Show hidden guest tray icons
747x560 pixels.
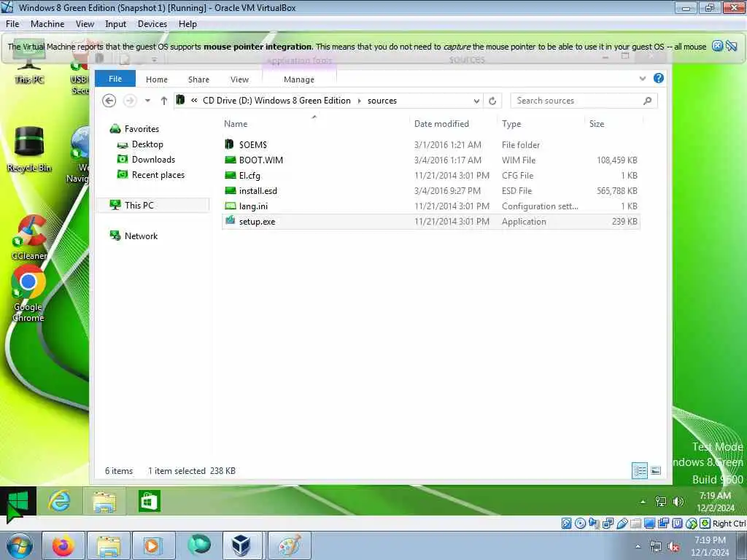point(643,502)
